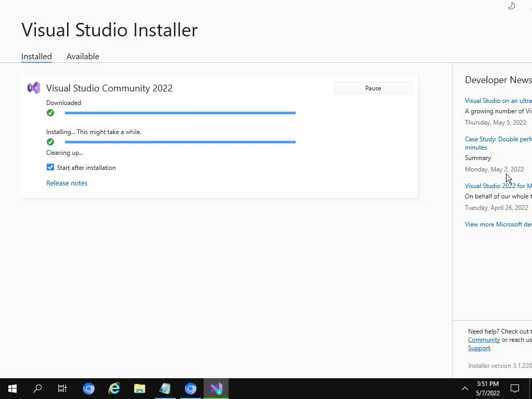The height and width of the screenshot is (399, 532).
Task: Show hidden system tray icons
Action: coord(465,389)
